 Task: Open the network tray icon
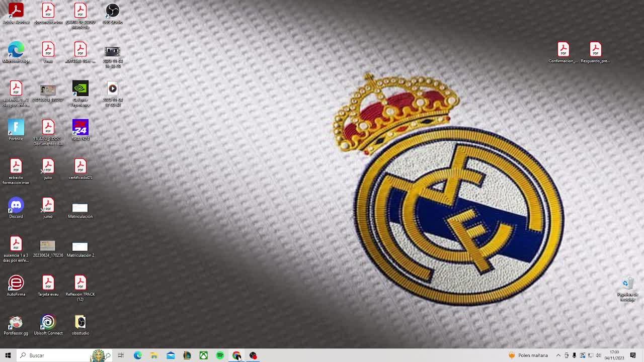click(x=590, y=355)
